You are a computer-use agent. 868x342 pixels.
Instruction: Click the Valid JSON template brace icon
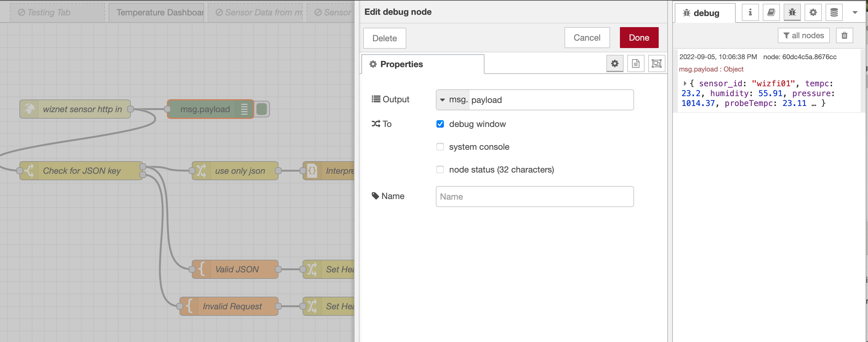tap(201, 269)
